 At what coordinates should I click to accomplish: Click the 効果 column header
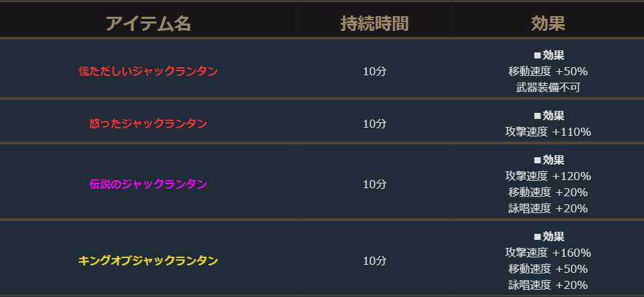(x=548, y=24)
